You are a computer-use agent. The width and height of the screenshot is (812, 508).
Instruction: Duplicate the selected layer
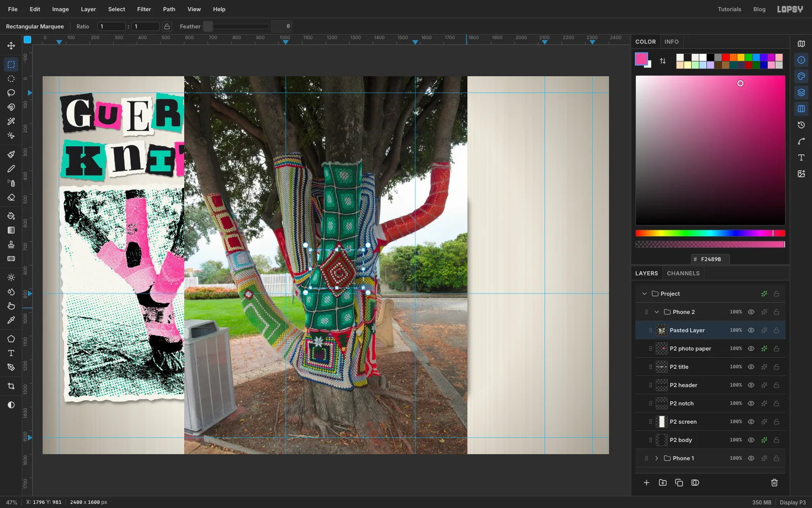(x=679, y=483)
